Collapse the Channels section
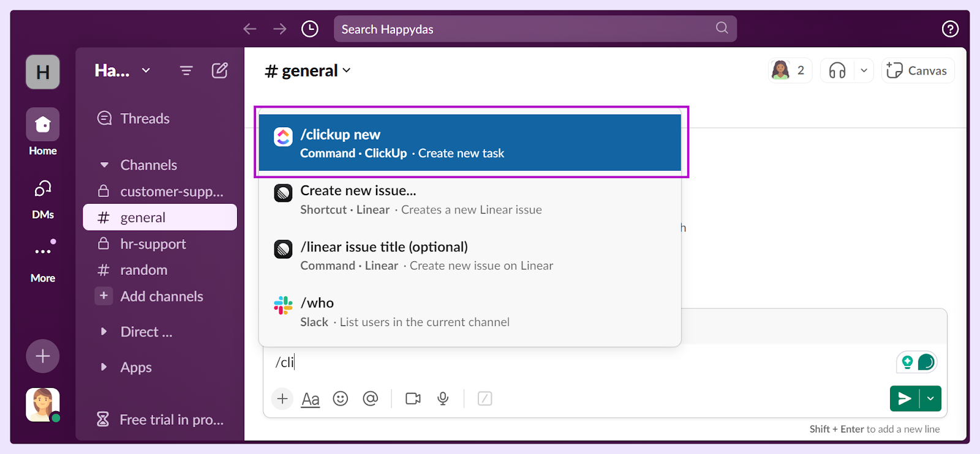Image resolution: width=980 pixels, height=454 pixels. (105, 165)
